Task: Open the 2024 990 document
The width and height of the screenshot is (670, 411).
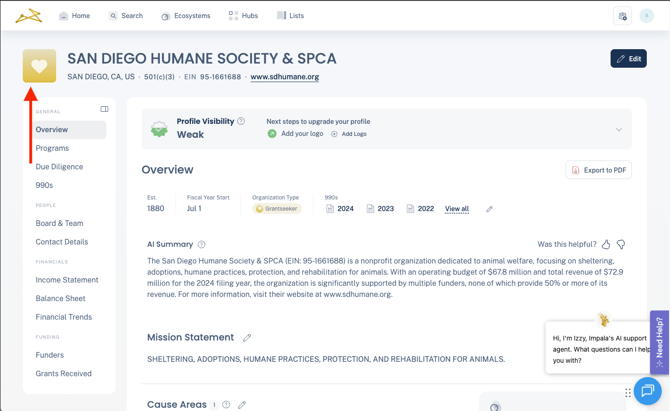Action: point(340,209)
